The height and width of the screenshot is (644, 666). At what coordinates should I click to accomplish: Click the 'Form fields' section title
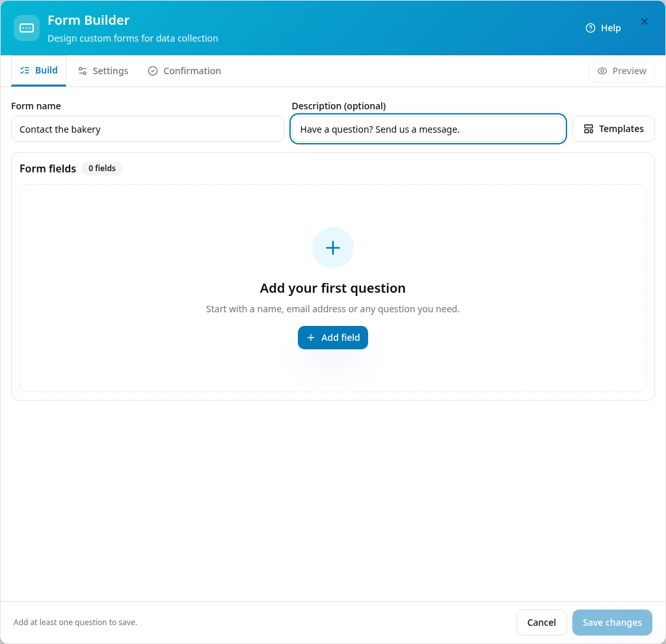47,168
